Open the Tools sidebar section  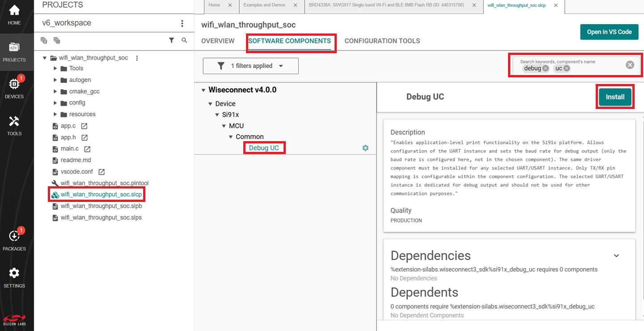pyautogui.click(x=14, y=125)
